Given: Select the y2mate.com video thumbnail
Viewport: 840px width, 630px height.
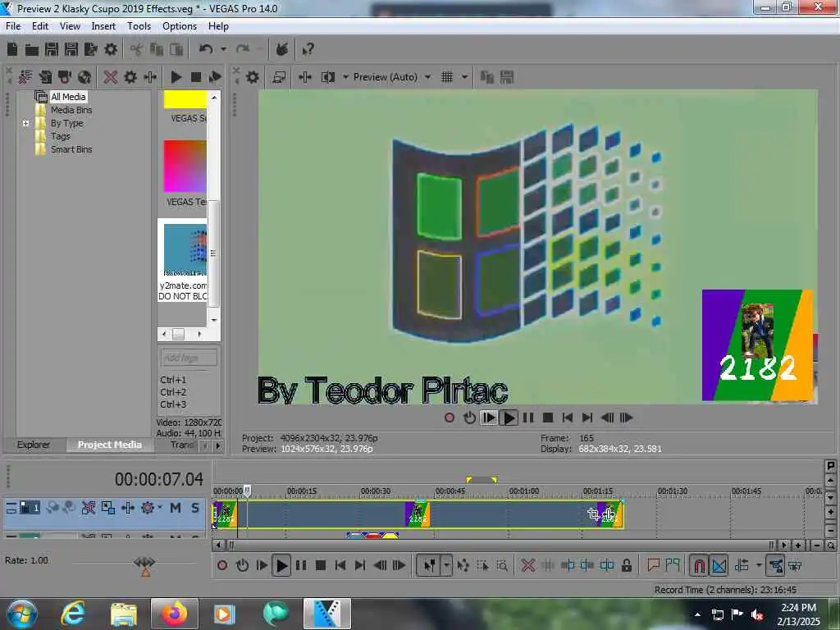Looking at the screenshot, I should tap(185, 249).
